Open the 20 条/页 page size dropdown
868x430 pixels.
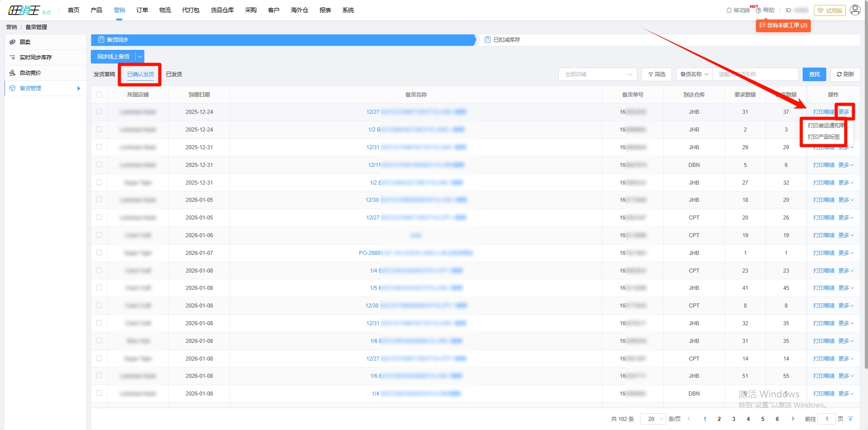652,419
